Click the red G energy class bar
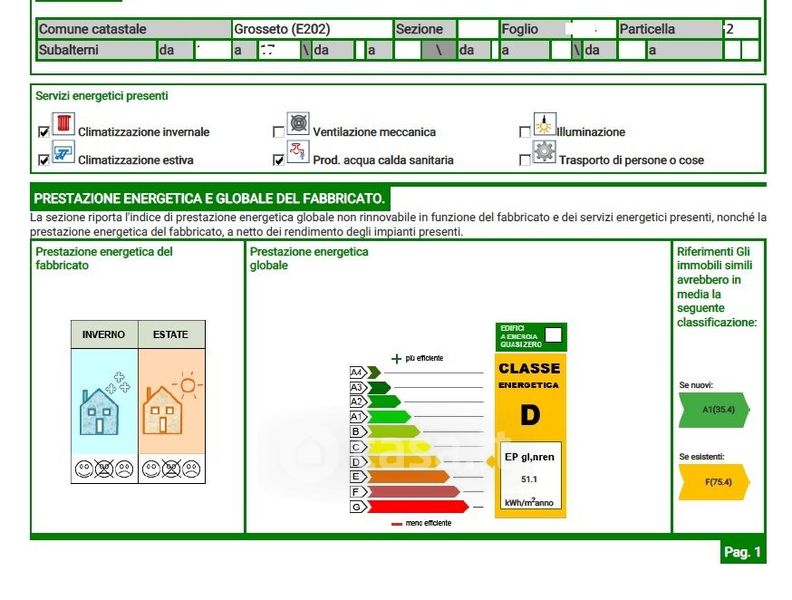Screen dimensions: 792x600 pos(408,507)
